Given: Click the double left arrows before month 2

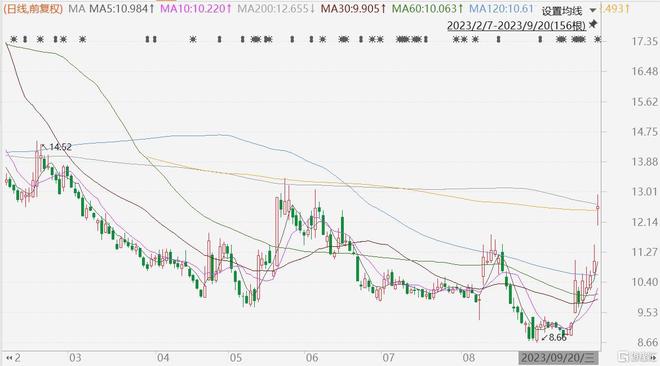Looking at the screenshot, I should (x=8, y=358).
